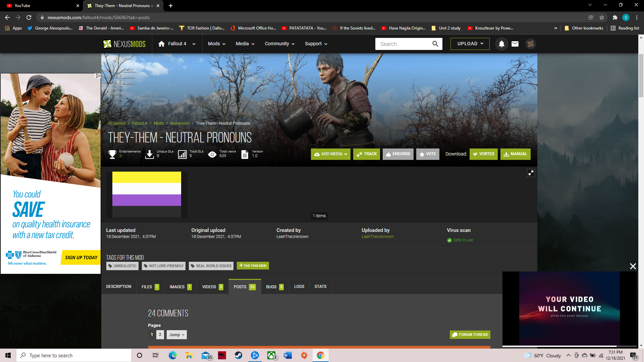Close the They-Them Neutral Pronouns tab
644x362 pixels.
point(158,6)
